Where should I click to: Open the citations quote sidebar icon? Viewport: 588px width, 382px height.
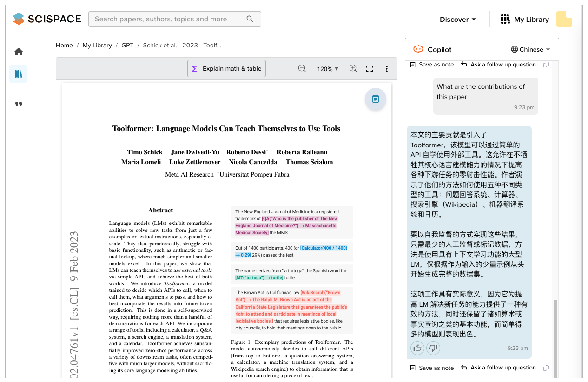pyautogui.click(x=19, y=104)
